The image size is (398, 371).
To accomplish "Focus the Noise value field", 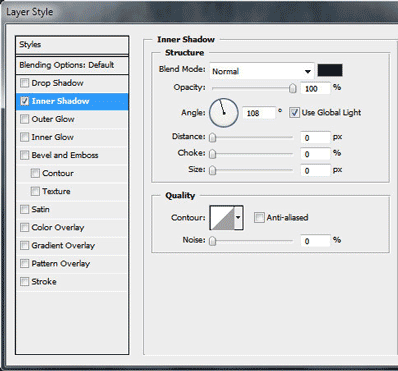I will coord(315,241).
